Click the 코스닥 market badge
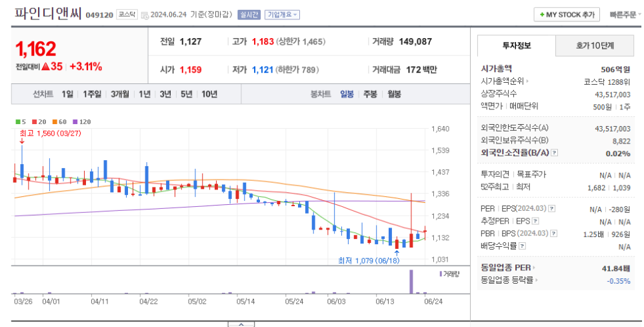 (127, 15)
